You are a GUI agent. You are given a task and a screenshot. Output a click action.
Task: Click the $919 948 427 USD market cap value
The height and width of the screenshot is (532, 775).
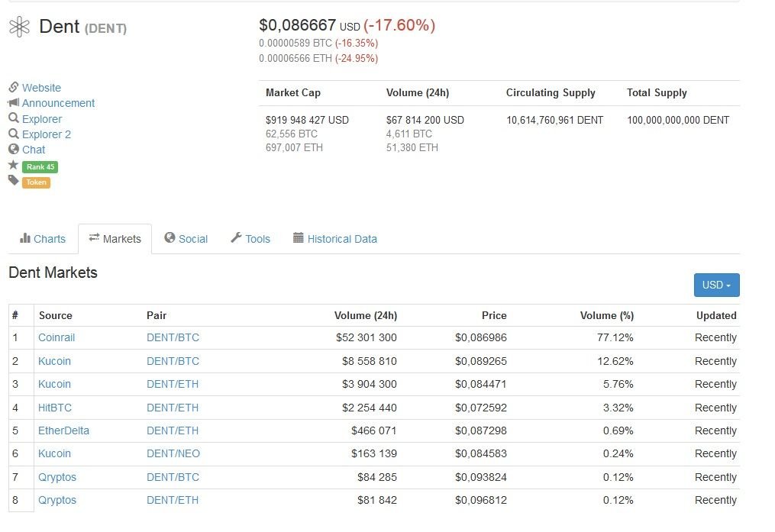307,120
